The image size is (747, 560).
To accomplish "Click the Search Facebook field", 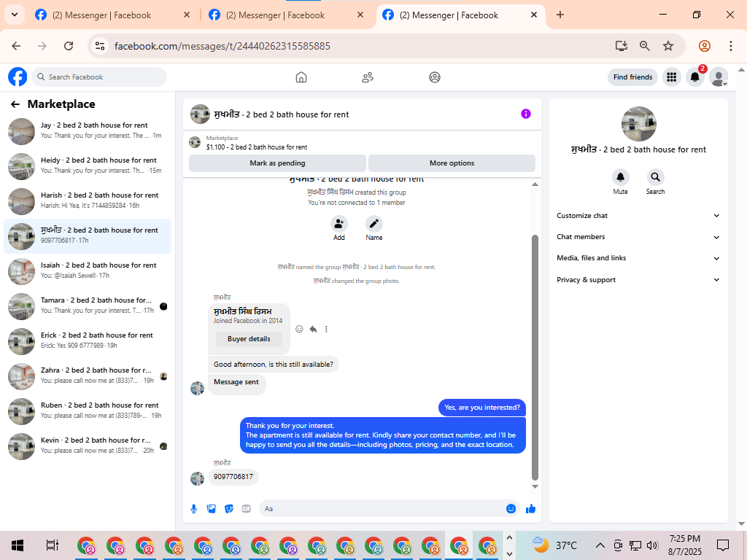I will click(x=99, y=77).
